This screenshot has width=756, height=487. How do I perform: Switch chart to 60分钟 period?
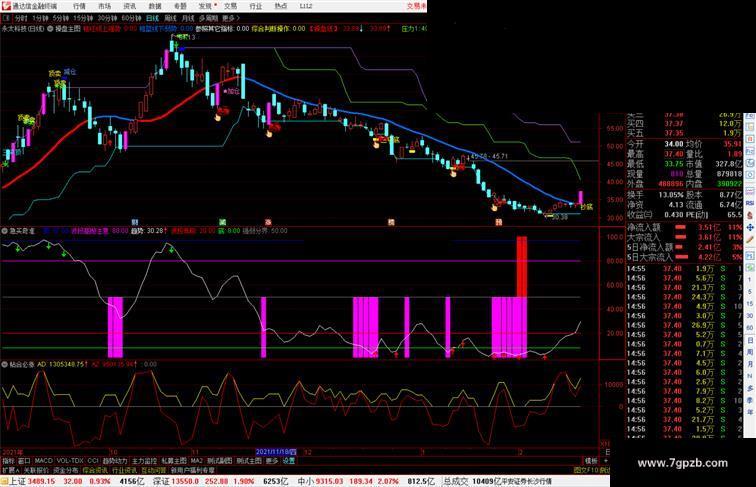[x=131, y=18]
